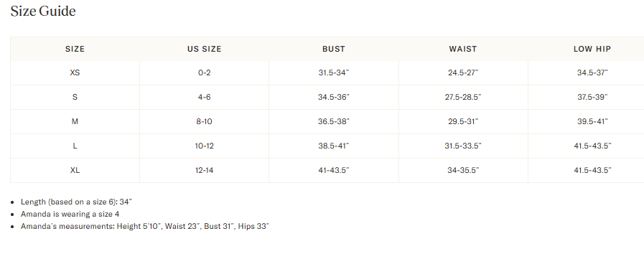The image size is (644, 259).
Task: Click the 34.5-37" low hip value
Action: [592, 72]
